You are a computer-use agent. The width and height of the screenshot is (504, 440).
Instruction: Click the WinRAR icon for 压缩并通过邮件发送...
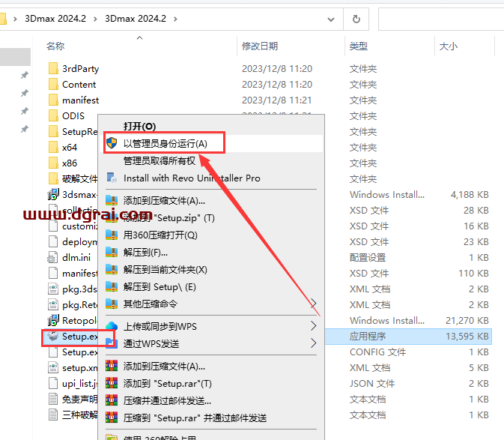tap(112, 400)
